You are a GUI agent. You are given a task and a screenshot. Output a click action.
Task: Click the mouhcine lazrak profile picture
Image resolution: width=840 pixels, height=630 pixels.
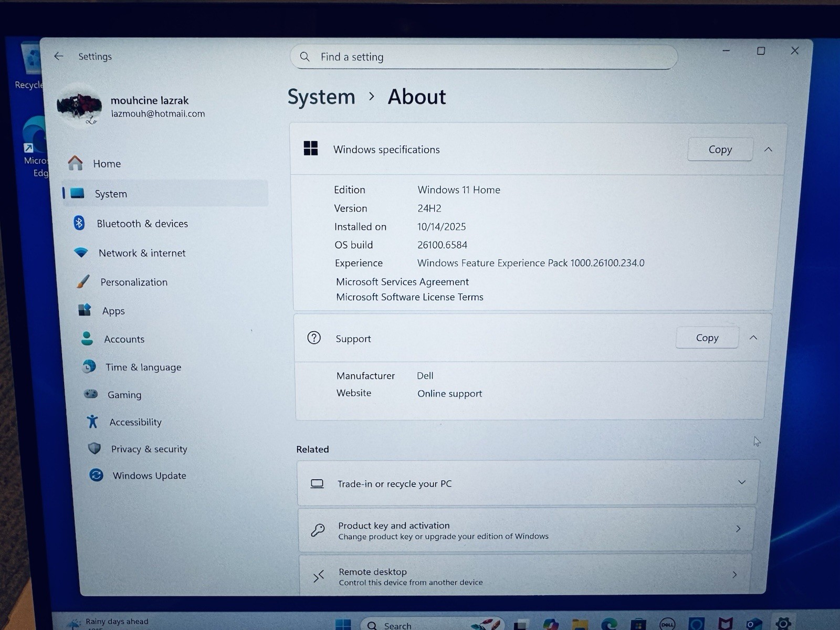pos(79,106)
